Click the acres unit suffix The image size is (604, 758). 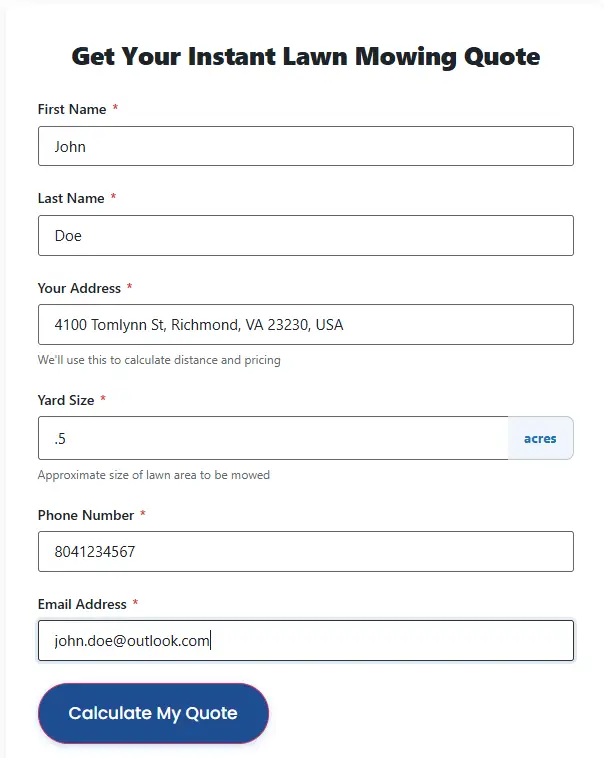click(x=540, y=438)
